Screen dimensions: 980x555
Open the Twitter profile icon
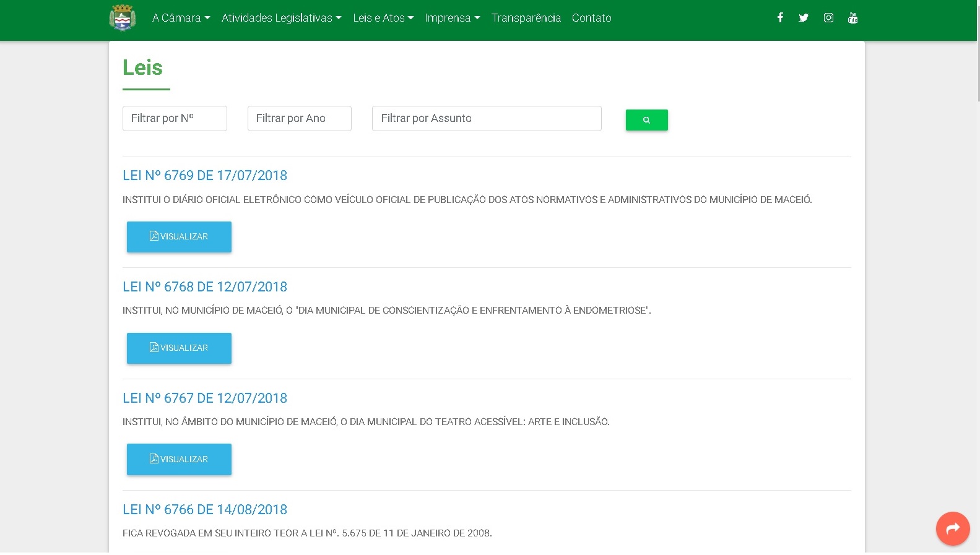pos(804,18)
